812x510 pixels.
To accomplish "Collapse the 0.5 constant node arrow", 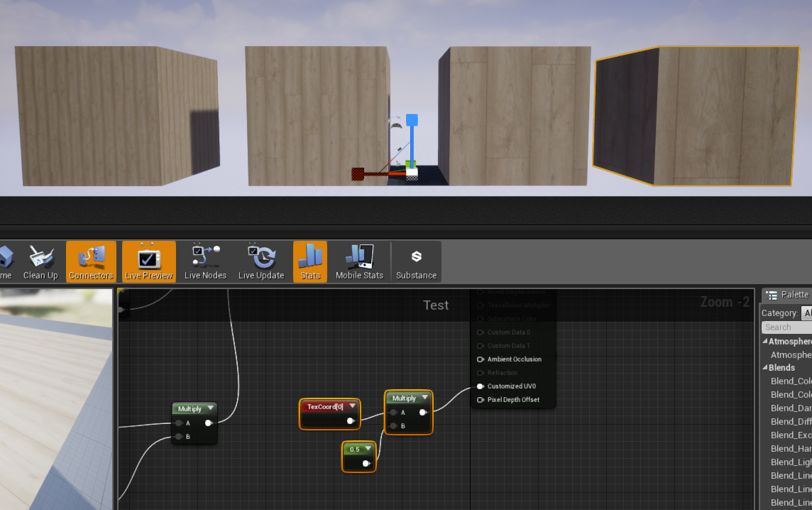I will coord(368,449).
